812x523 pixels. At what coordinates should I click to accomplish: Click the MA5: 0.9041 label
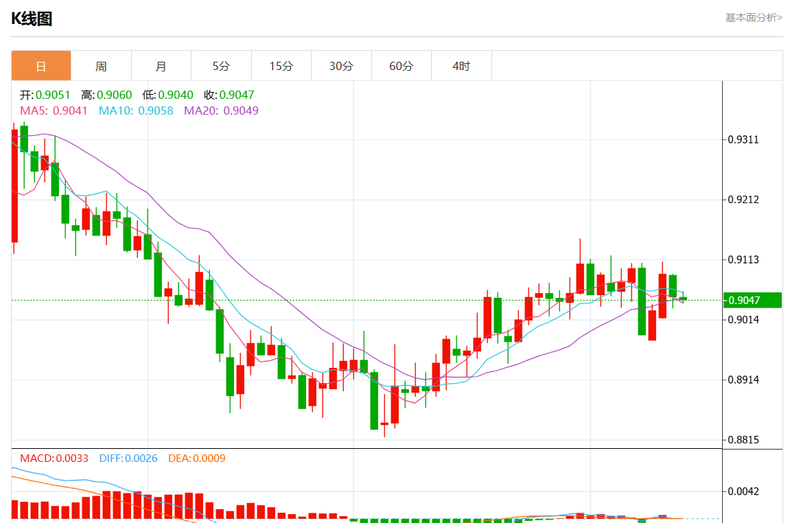point(54,111)
